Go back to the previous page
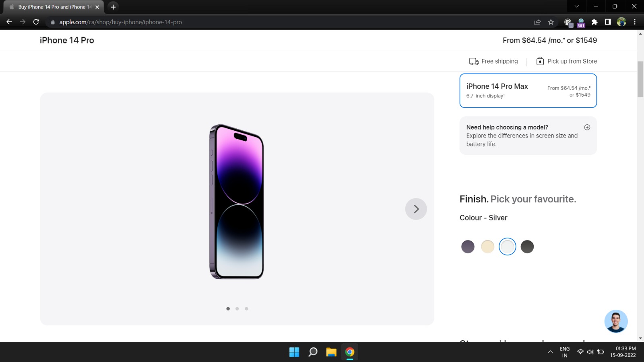The height and width of the screenshot is (362, 644). click(x=9, y=22)
